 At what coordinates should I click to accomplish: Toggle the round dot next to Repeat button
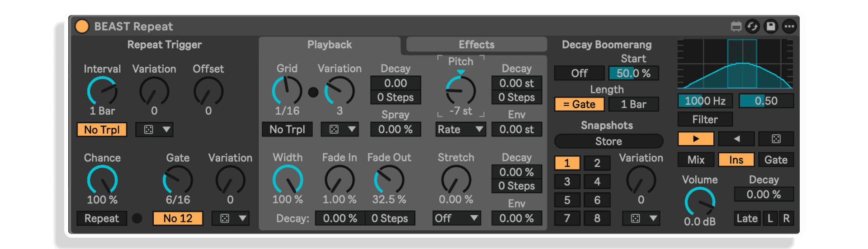pos(137,219)
